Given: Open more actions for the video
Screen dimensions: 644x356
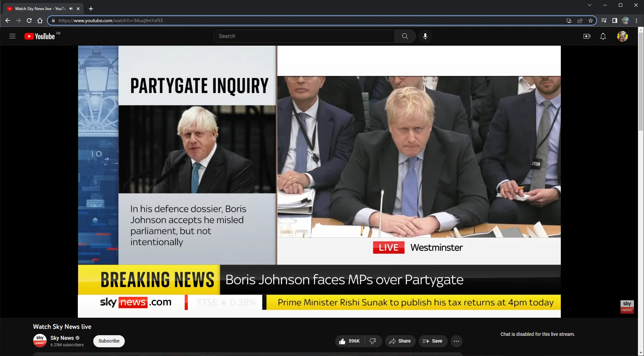Looking at the screenshot, I should pyautogui.click(x=457, y=341).
